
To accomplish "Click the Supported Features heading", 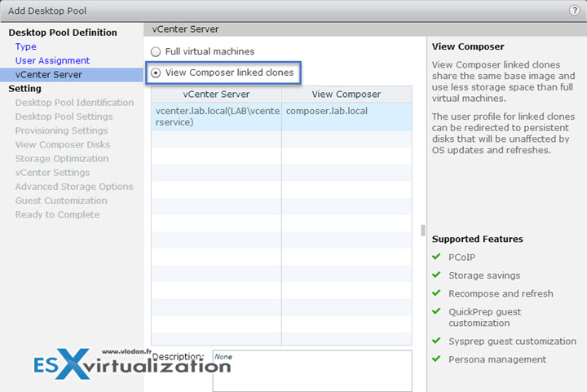I will coord(477,239).
